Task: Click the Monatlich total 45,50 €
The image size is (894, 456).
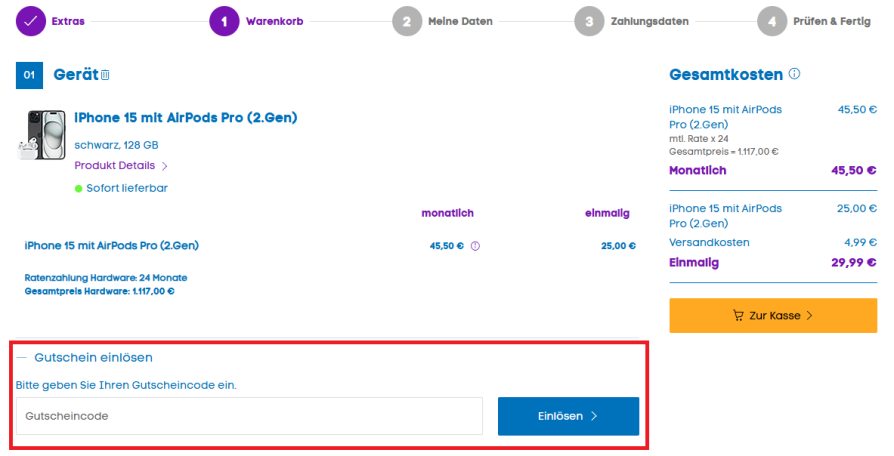Action: click(854, 170)
